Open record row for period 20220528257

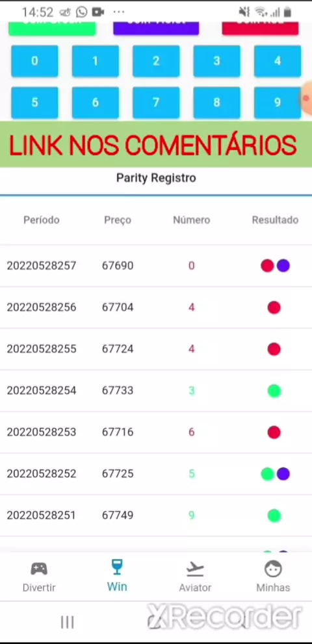[x=156, y=266]
